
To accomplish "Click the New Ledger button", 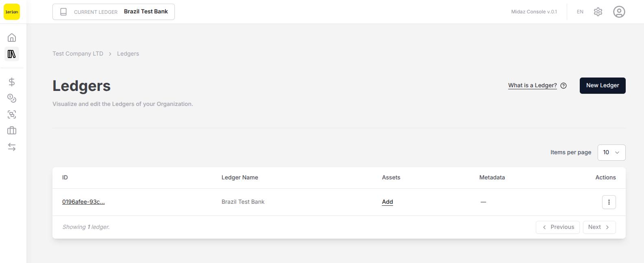I will tap(603, 86).
